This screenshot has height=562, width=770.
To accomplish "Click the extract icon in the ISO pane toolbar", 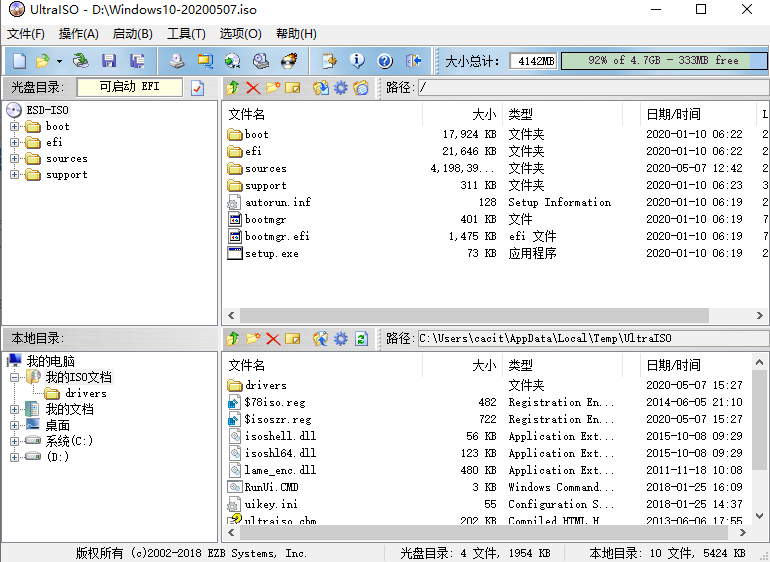I will coord(321,88).
